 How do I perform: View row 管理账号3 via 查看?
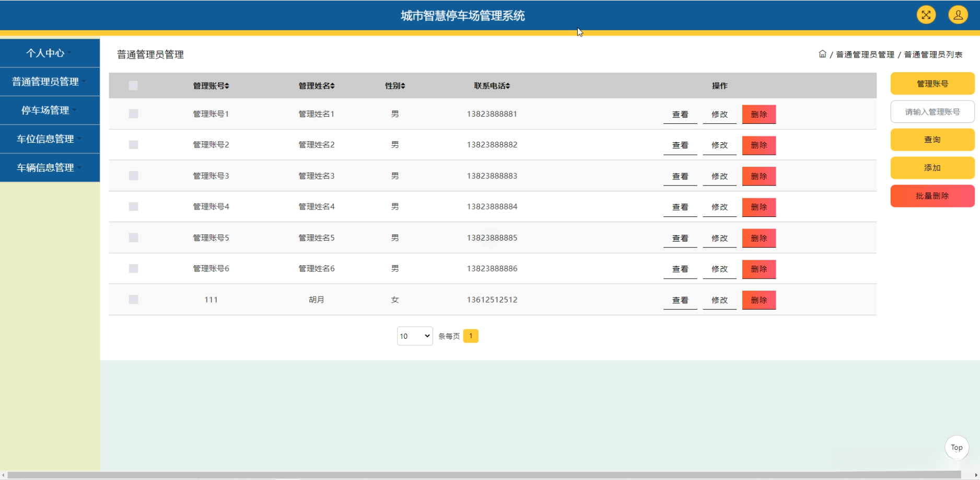[680, 176]
